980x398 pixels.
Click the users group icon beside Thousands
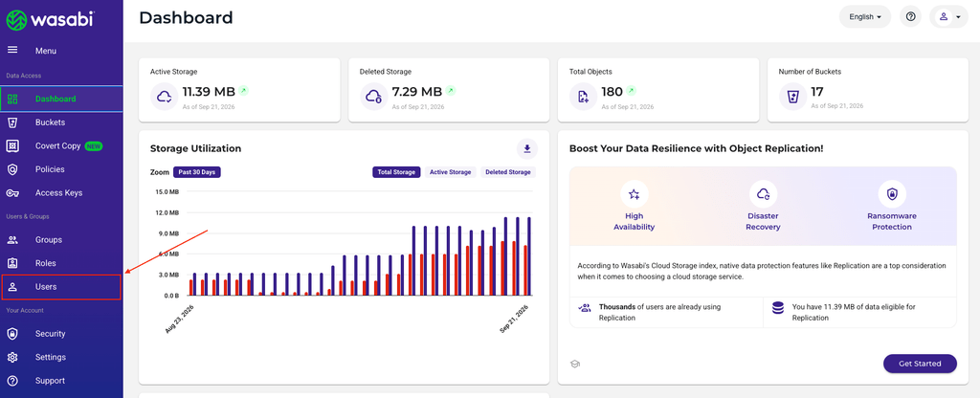(x=585, y=307)
